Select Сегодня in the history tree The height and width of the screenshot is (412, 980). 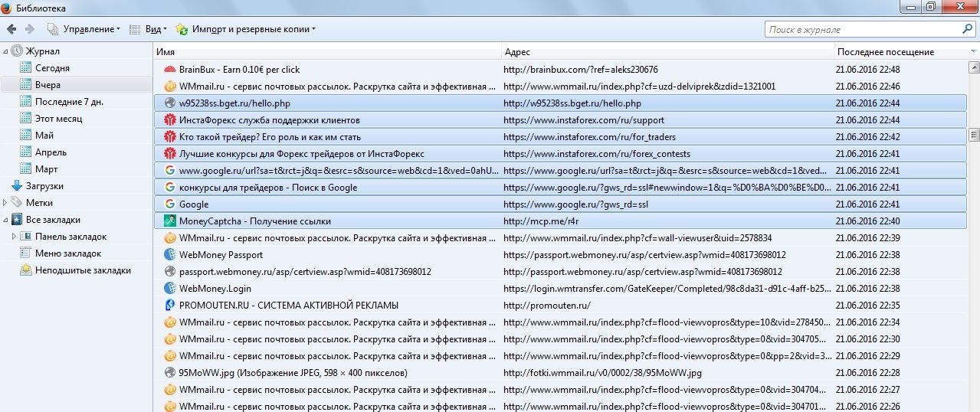(x=51, y=68)
